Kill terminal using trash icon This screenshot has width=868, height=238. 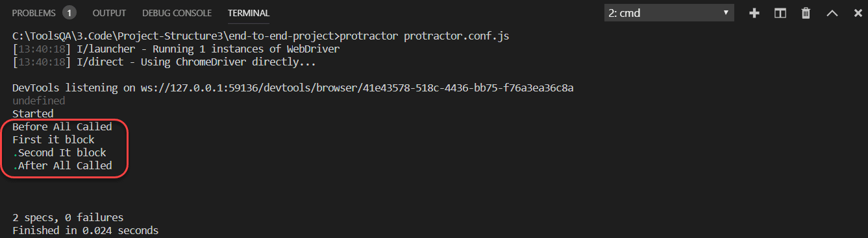806,13
